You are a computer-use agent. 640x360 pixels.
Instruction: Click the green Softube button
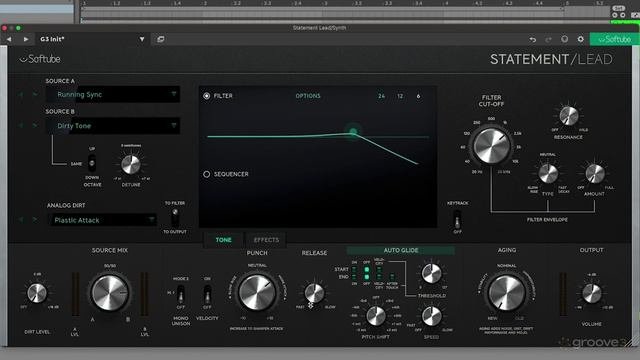614,39
